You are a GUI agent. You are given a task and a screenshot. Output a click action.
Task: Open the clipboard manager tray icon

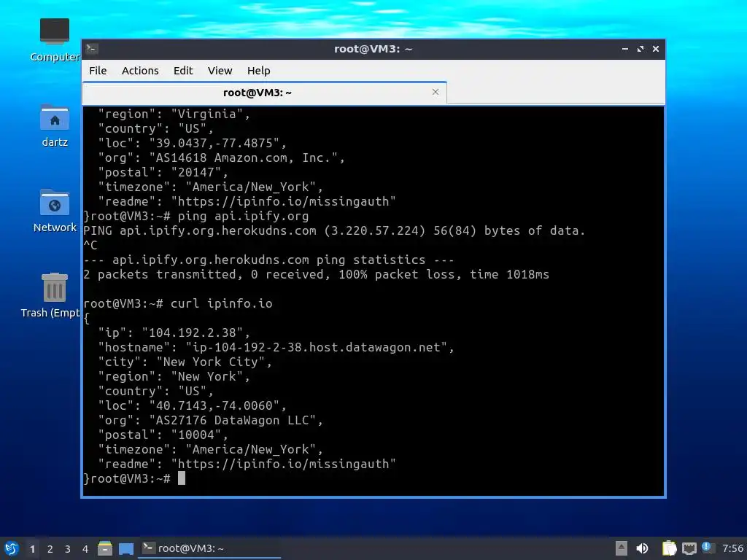coord(670,548)
